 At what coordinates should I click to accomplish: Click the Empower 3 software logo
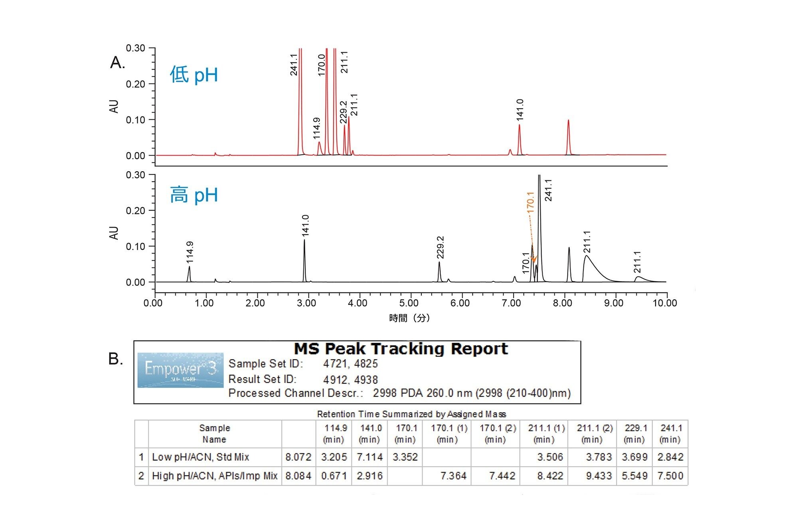pos(180,370)
